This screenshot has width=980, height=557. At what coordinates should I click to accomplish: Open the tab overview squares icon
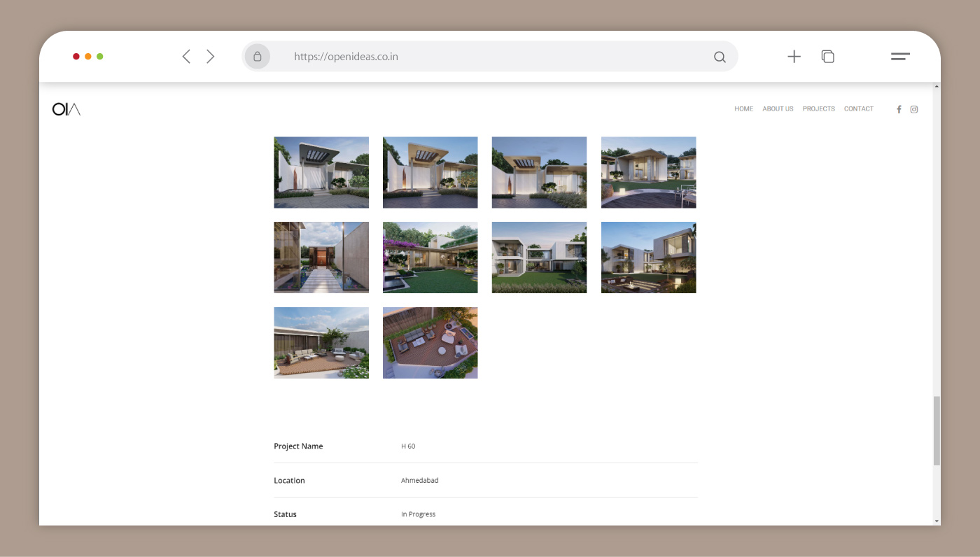tap(827, 57)
